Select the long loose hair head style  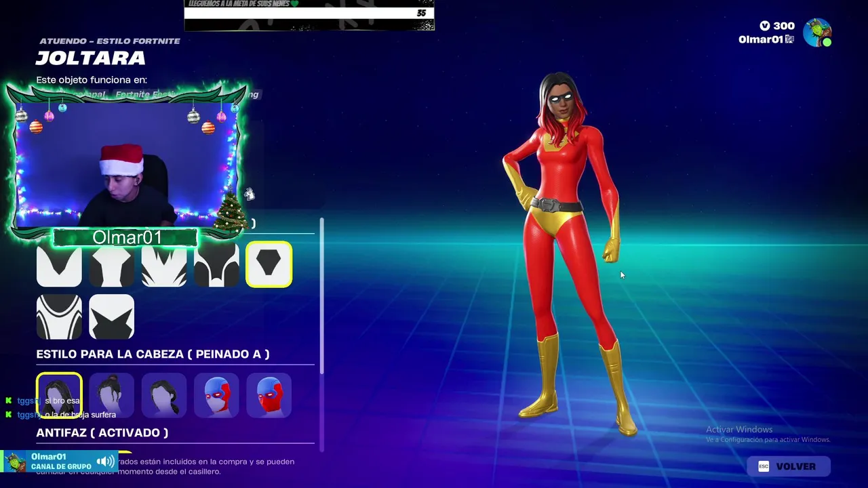[x=59, y=395]
